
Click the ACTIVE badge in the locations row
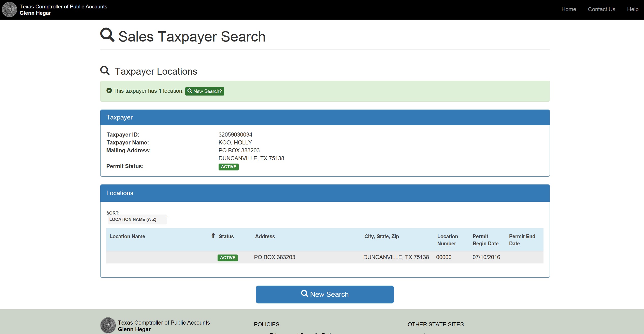[227, 258]
